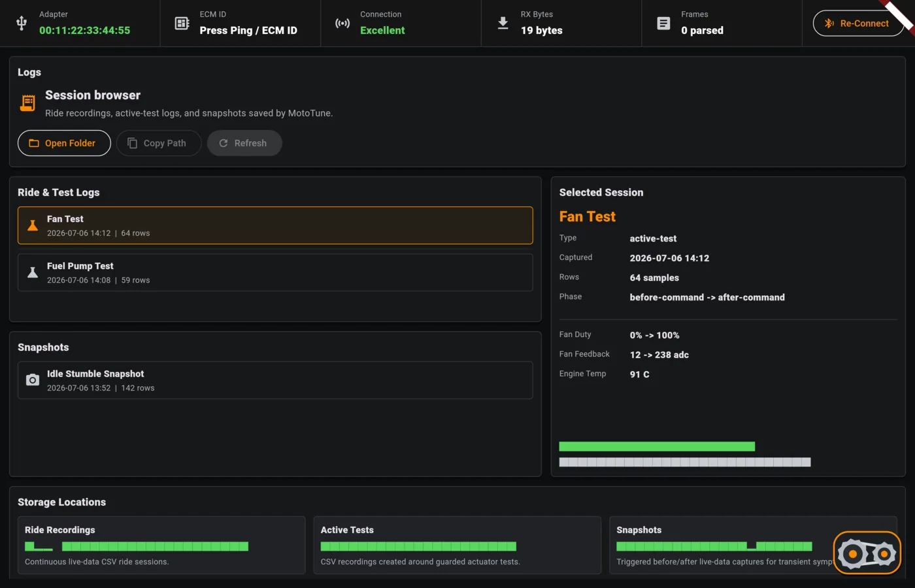The width and height of the screenshot is (915, 588).
Task: Click the 'Press Ping / ECM ID' value
Action: coord(248,30)
